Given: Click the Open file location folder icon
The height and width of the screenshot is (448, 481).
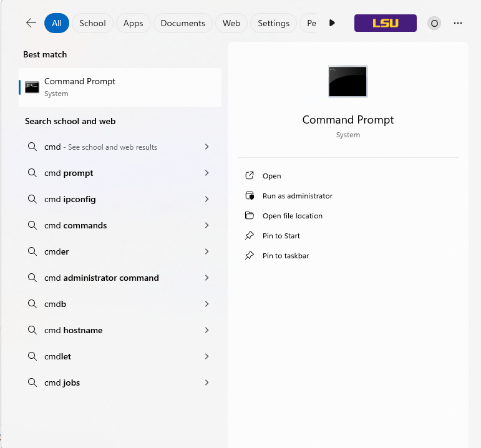Looking at the screenshot, I should pyautogui.click(x=250, y=215).
